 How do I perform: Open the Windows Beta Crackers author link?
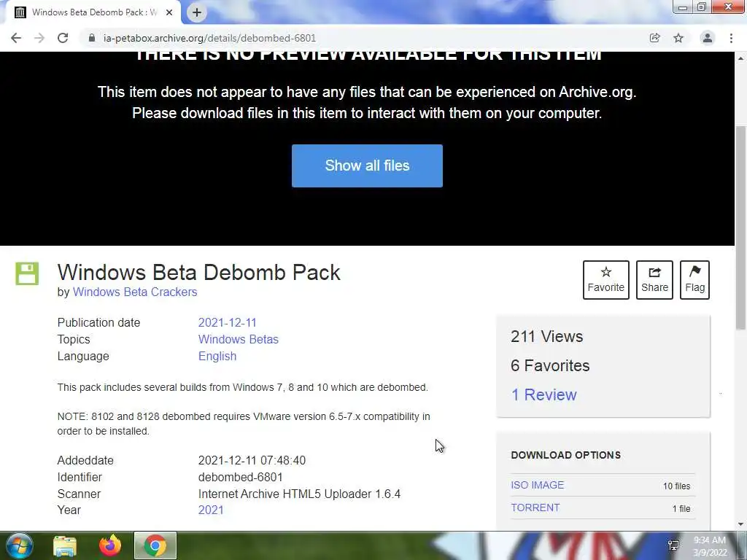pyautogui.click(x=135, y=292)
